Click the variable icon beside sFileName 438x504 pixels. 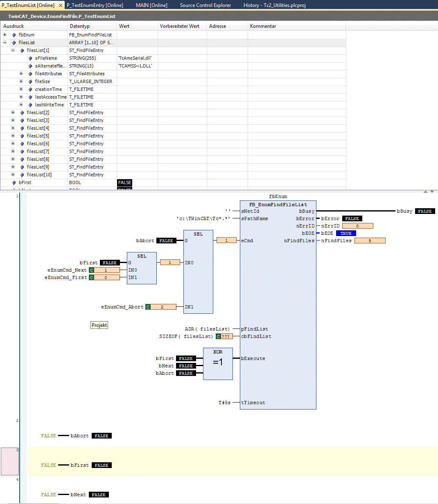pos(30,58)
